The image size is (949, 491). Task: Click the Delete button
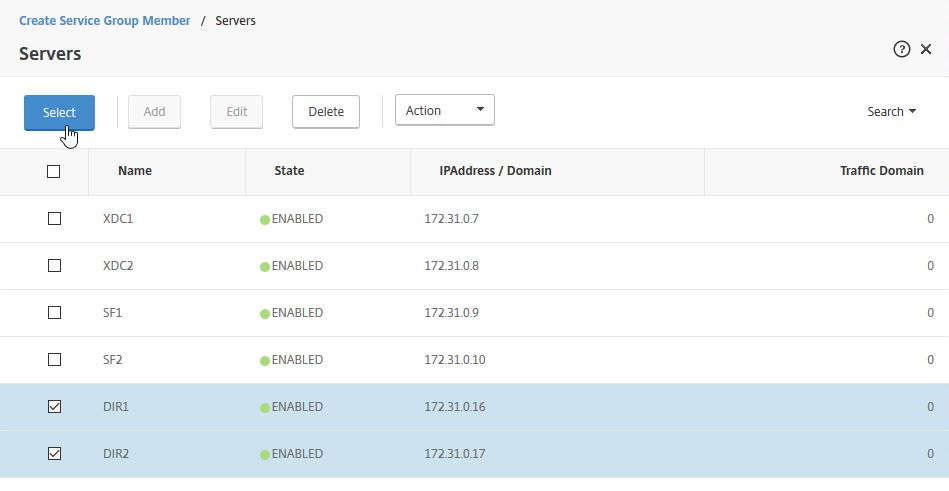click(x=326, y=111)
